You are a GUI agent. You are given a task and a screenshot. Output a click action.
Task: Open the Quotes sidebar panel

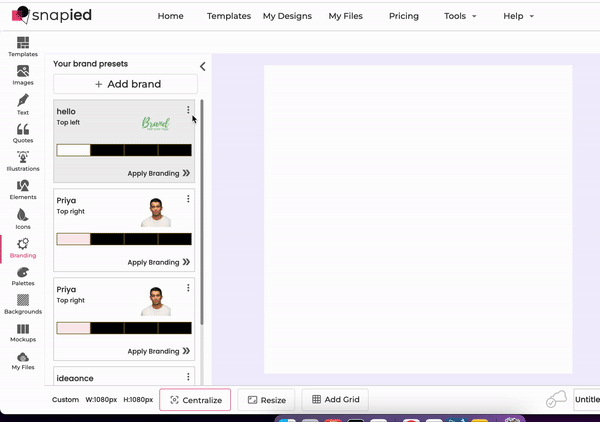(x=23, y=133)
